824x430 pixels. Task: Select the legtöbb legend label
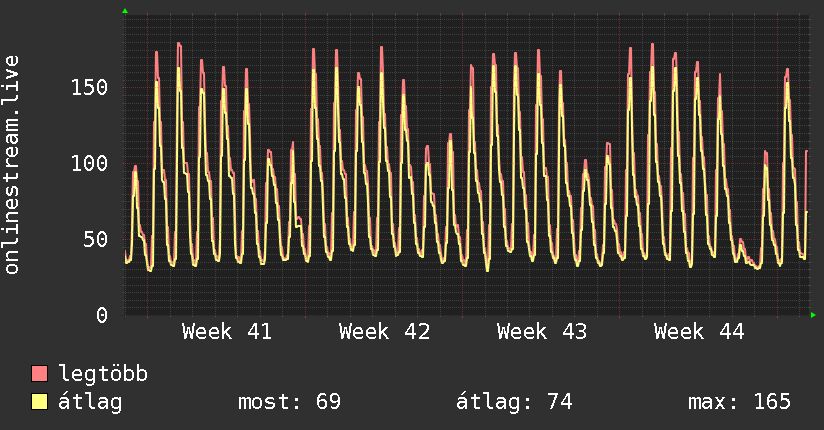coord(103,374)
